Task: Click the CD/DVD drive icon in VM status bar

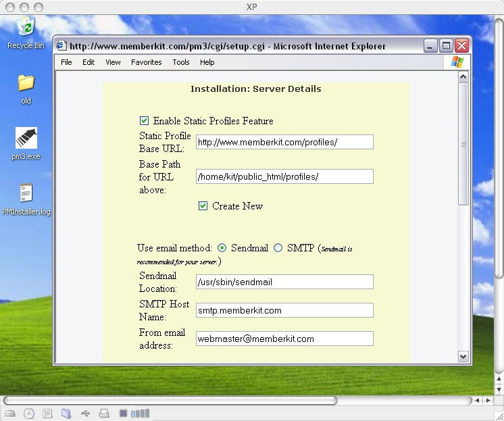Action: pos(29,414)
